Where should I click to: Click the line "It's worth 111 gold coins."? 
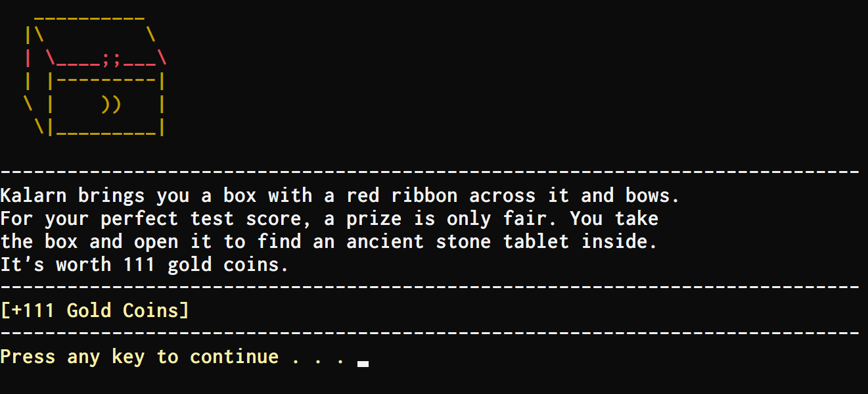pos(145,264)
